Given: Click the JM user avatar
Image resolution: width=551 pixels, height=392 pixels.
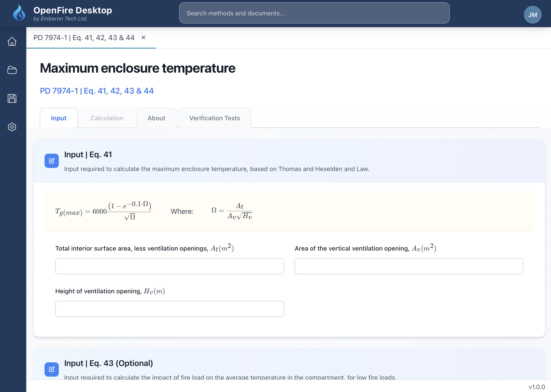Looking at the screenshot, I should coord(532,15).
